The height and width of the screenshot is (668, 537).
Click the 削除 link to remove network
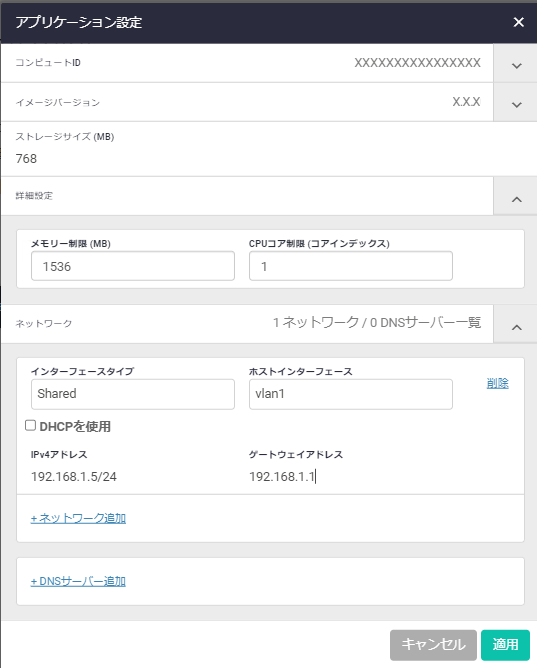point(497,383)
